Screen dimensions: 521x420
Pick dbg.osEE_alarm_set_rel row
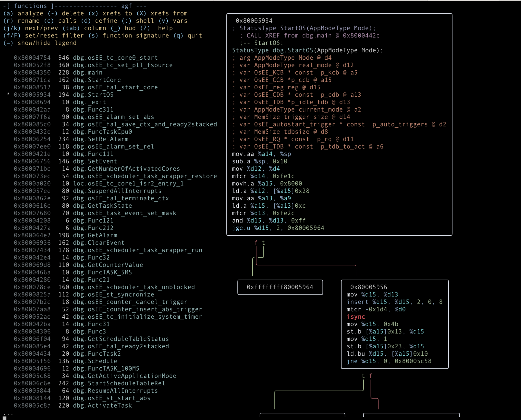(x=84, y=147)
